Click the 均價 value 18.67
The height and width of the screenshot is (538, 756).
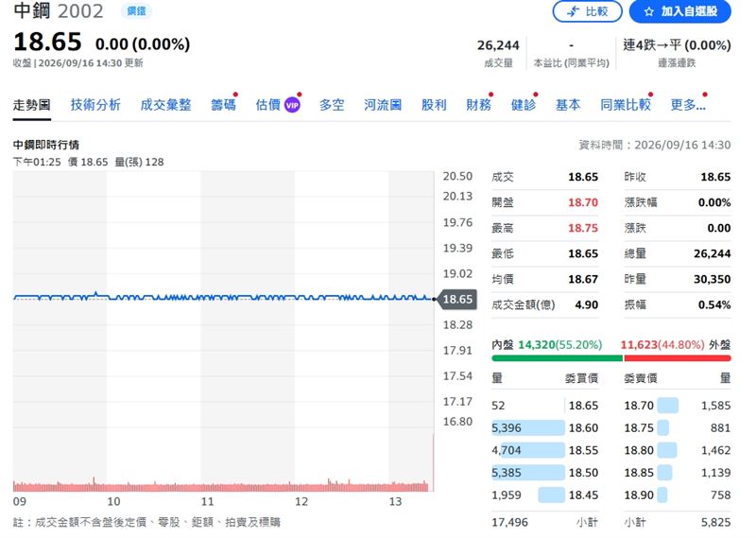pyautogui.click(x=583, y=279)
